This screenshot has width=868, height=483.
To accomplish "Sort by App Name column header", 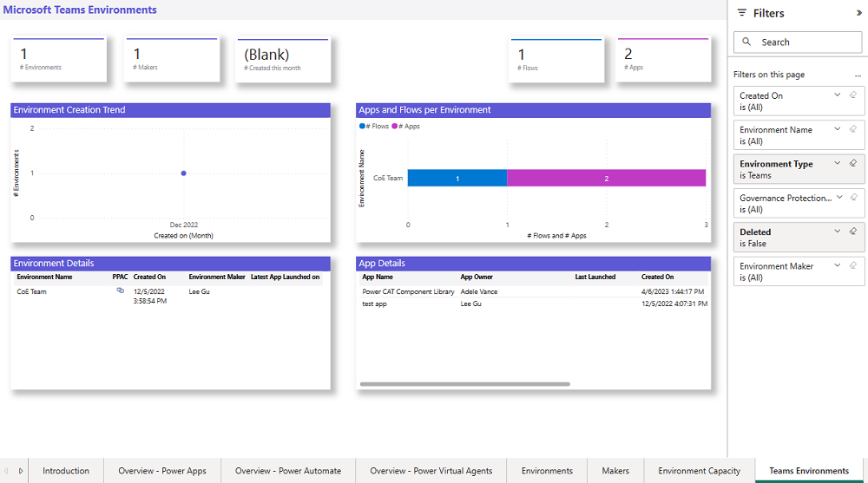I will click(378, 277).
